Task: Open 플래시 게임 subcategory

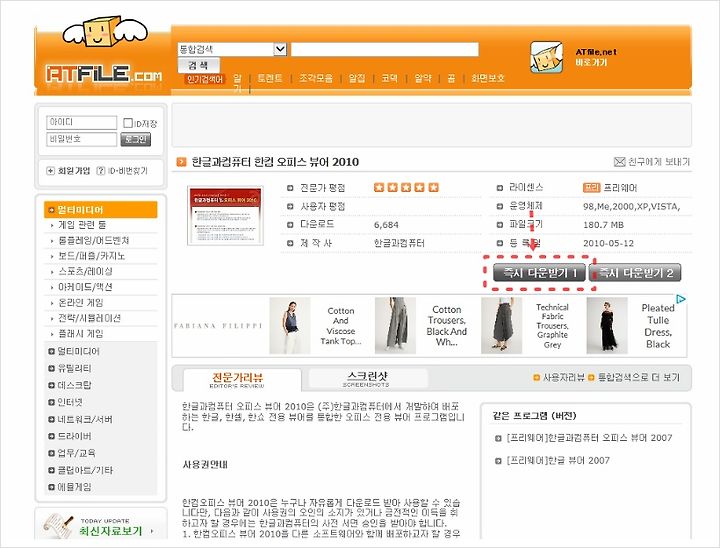Action: (x=81, y=334)
